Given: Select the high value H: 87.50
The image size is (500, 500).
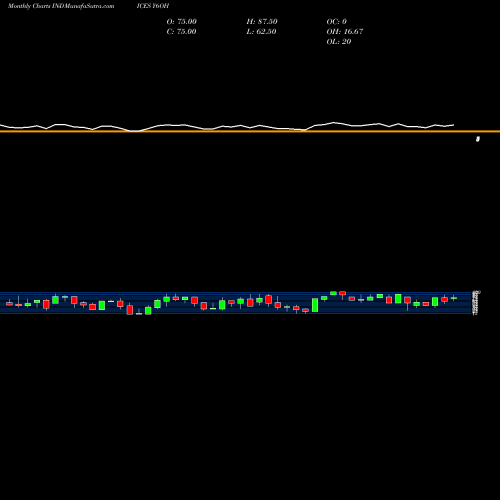Looking at the screenshot, I should (x=262, y=22).
